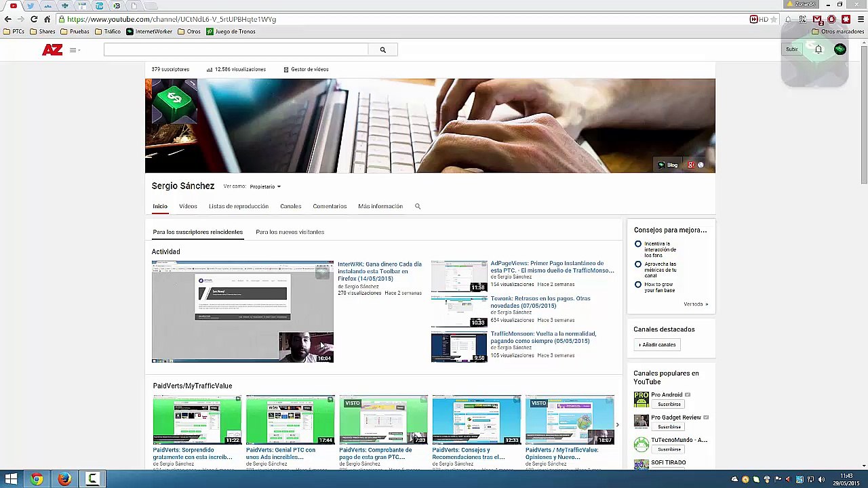
Task: Advance the PaidVerts shelf with right arrow
Action: [617, 425]
